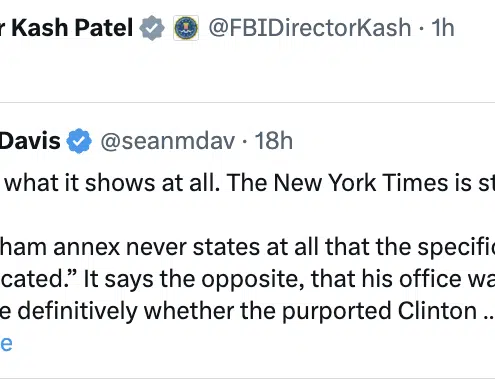Click the trailing ellipsis after Clinton
Image resolution: width=495 pixels, height=384 pixels.
point(489,317)
